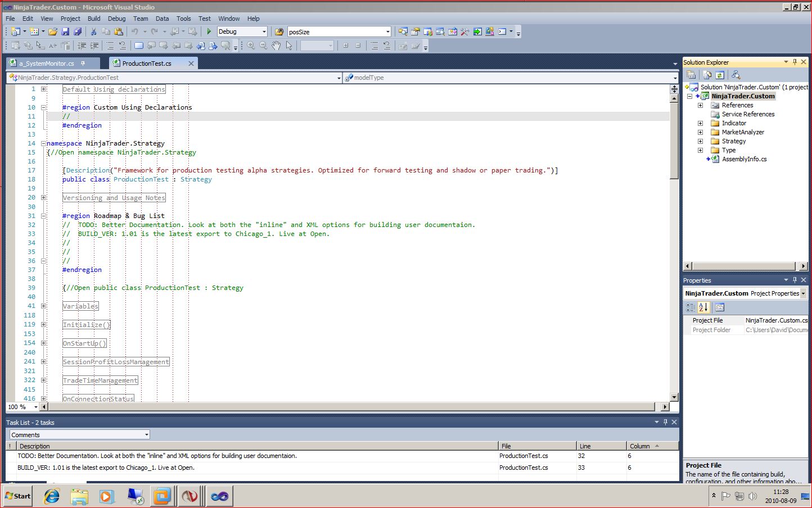
Task: Sort Task List by Line column header
Action: (x=602, y=446)
